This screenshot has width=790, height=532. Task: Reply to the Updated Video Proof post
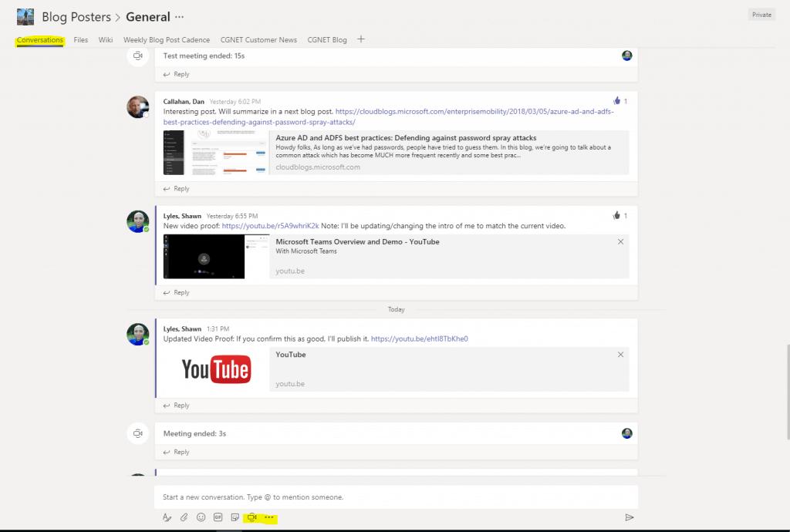click(177, 405)
